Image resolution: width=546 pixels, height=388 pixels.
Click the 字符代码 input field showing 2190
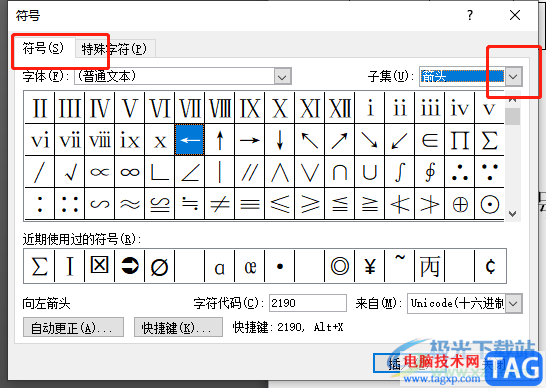[308, 303]
